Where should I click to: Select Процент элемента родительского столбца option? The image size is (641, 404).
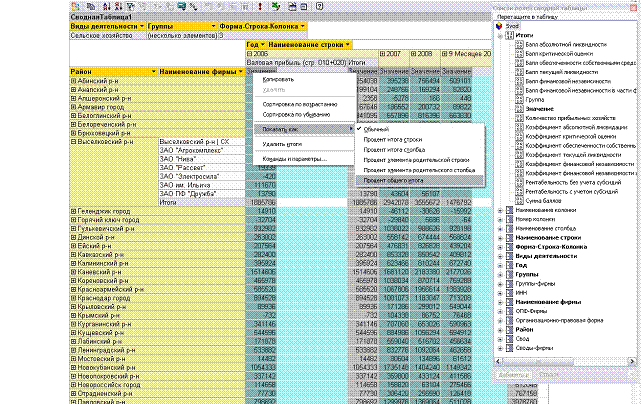click(419, 170)
